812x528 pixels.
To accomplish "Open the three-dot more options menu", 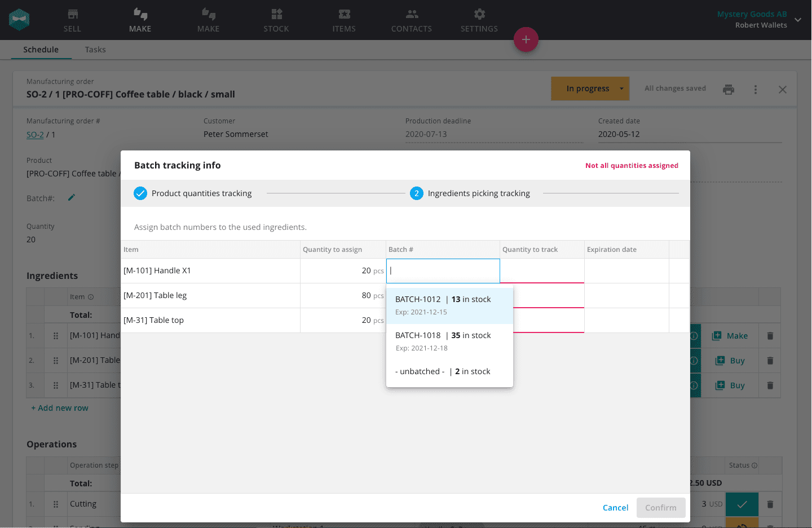I will pos(756,90).
